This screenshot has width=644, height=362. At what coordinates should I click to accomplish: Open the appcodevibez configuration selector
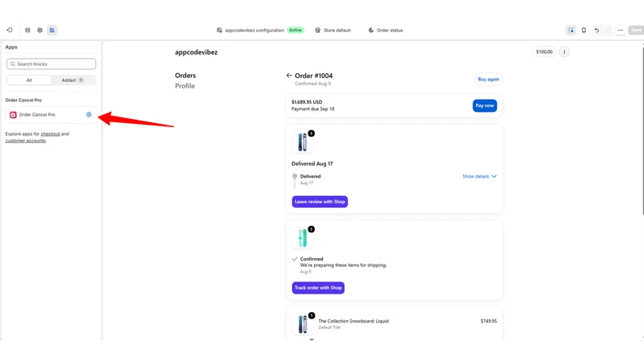pyautogui.click(x=260, y=30)
